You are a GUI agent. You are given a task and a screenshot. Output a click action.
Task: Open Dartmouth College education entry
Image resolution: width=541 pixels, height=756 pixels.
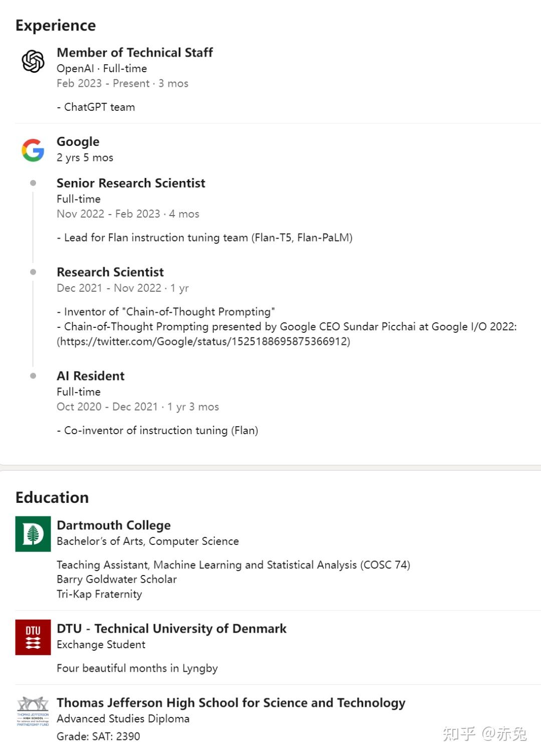(114, 525)
